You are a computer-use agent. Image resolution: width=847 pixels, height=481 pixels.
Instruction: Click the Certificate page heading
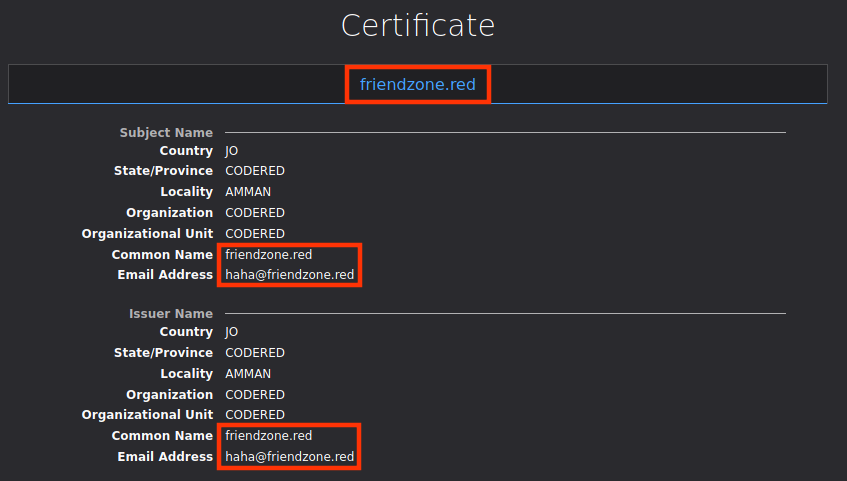[418, 25]
